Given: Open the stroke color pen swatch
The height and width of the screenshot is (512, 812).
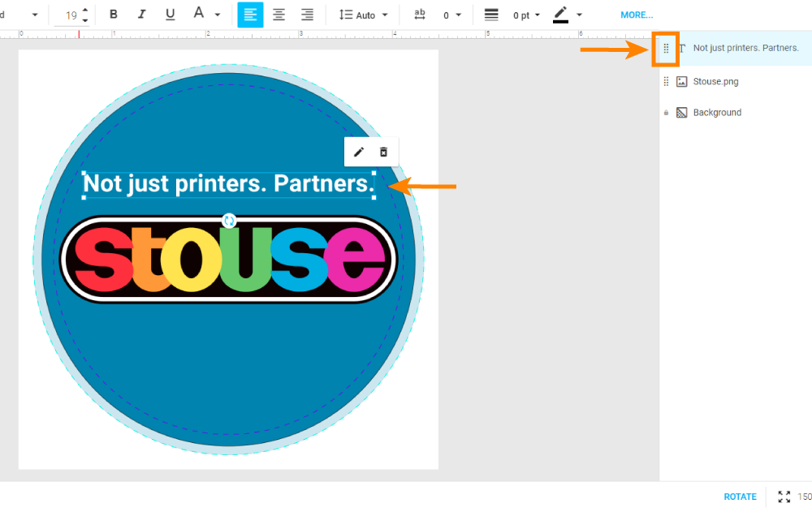Looking at the screenshot, I should tap(560, 15).
